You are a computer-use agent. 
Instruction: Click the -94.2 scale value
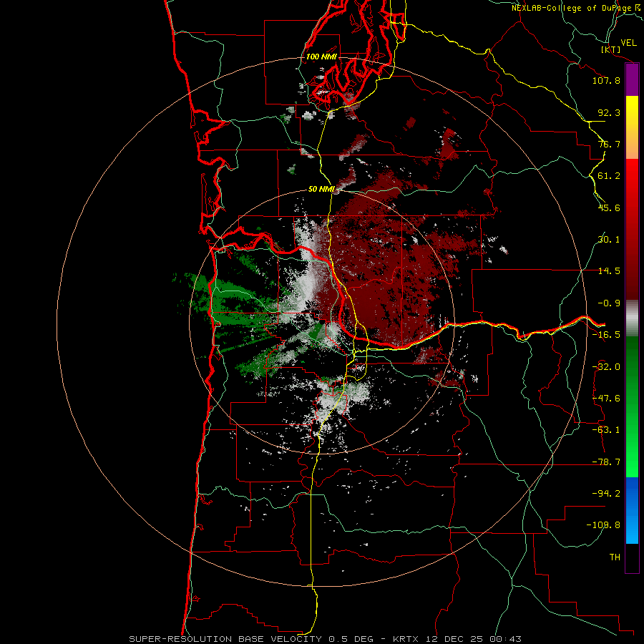pyautogui.click(x=606, y=494)
